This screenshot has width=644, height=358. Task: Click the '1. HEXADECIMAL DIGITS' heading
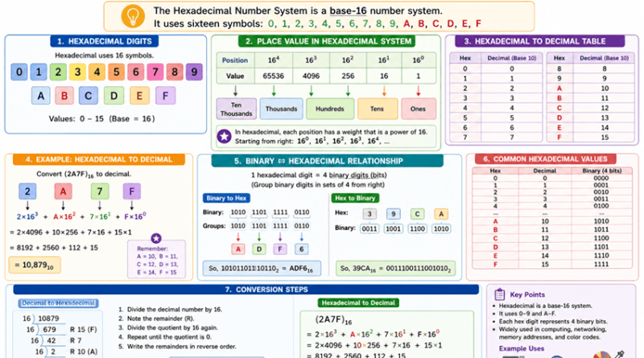pos(105,41)
